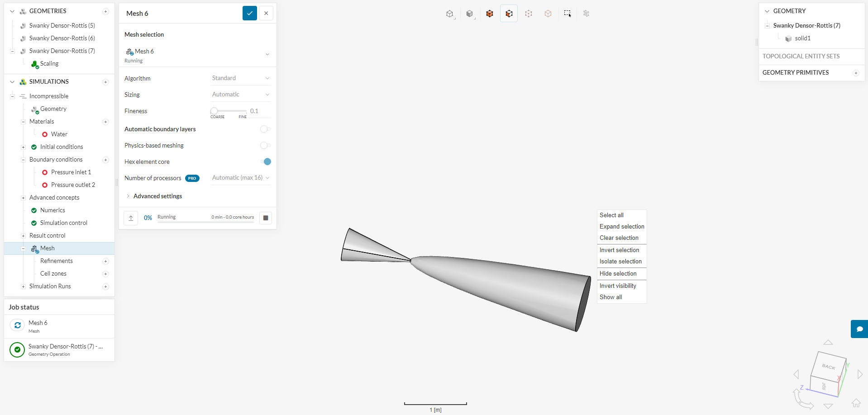The image size is (868, 415).
Task: Activate the edge selection mode icon
Action: (529, 14)
